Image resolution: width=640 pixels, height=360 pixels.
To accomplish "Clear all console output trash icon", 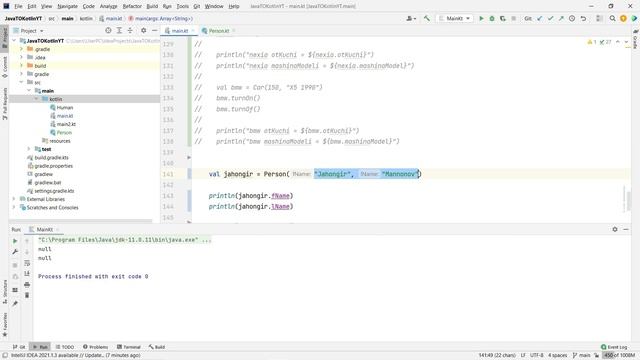I will tap(27, 295).
